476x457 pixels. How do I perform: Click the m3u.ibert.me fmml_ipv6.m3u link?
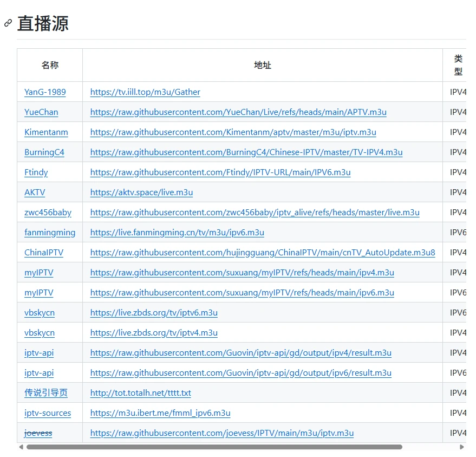(x=160, y=413)
